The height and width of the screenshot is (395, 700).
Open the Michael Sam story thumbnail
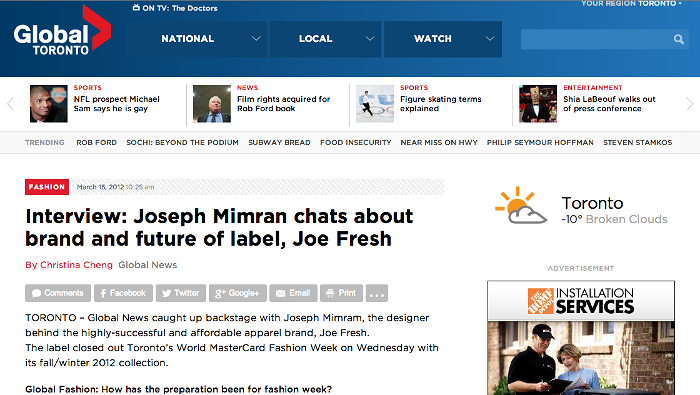coord(49,104)
